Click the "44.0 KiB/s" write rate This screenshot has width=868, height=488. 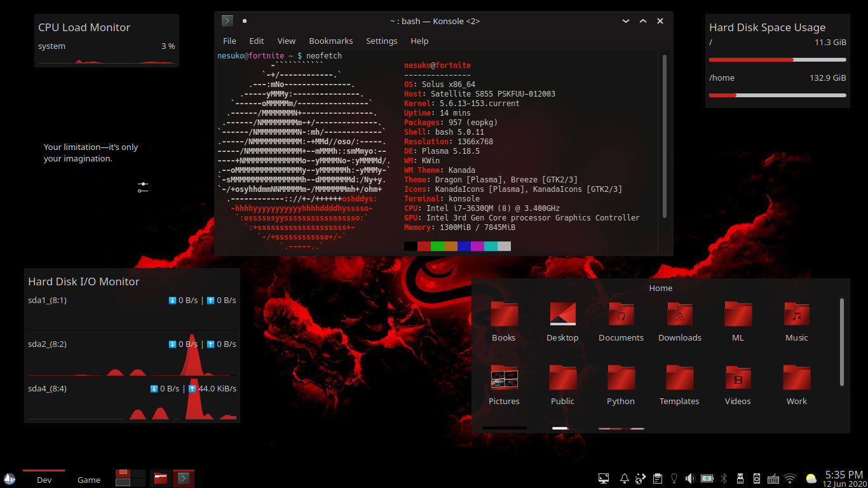pos(217,388)
